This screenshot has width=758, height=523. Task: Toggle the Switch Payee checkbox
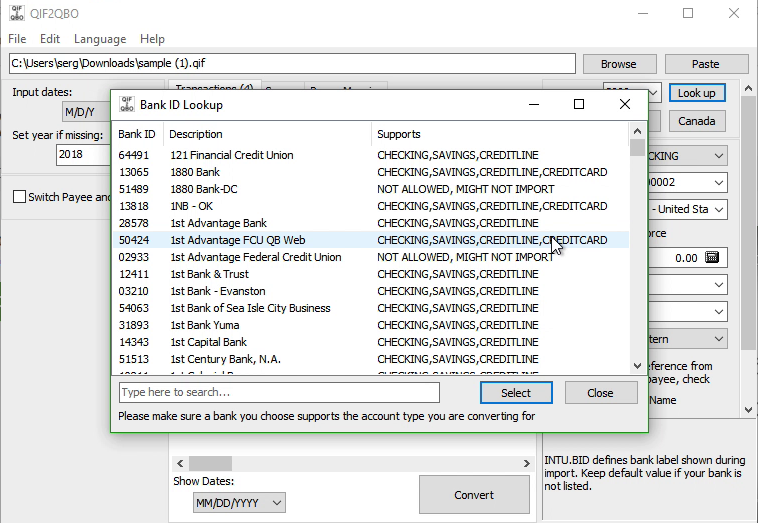(x=19, y=197)
